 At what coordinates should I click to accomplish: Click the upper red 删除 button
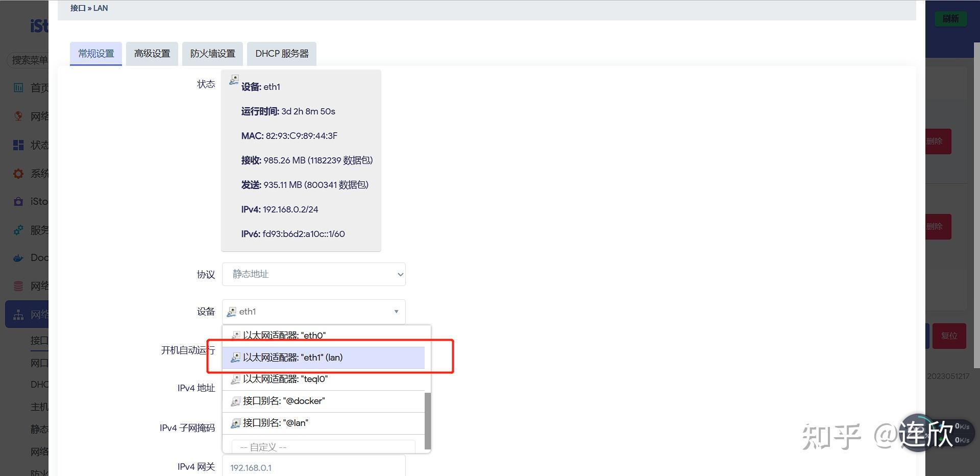coord(938,141)
